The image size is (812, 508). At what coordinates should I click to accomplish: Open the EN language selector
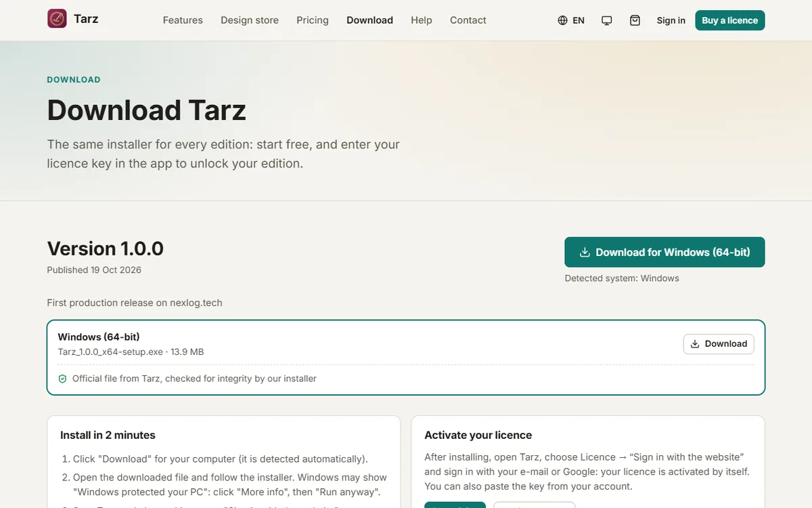coord(571,20)
